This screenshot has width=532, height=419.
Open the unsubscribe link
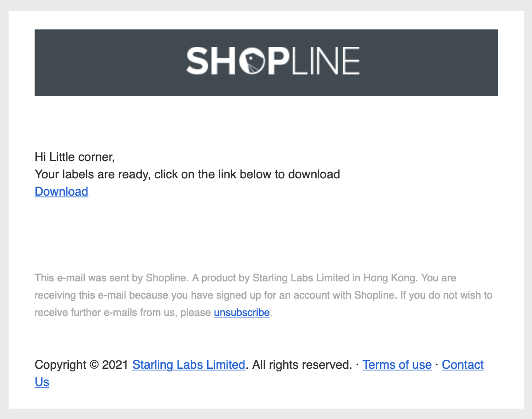tap(242, 312)
